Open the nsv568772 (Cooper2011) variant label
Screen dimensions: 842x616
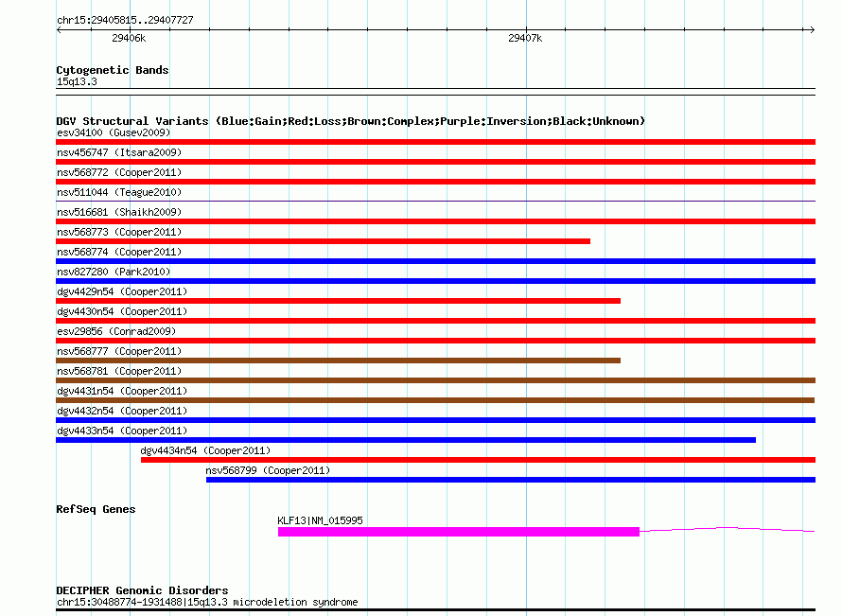click(x=119, y=172)
